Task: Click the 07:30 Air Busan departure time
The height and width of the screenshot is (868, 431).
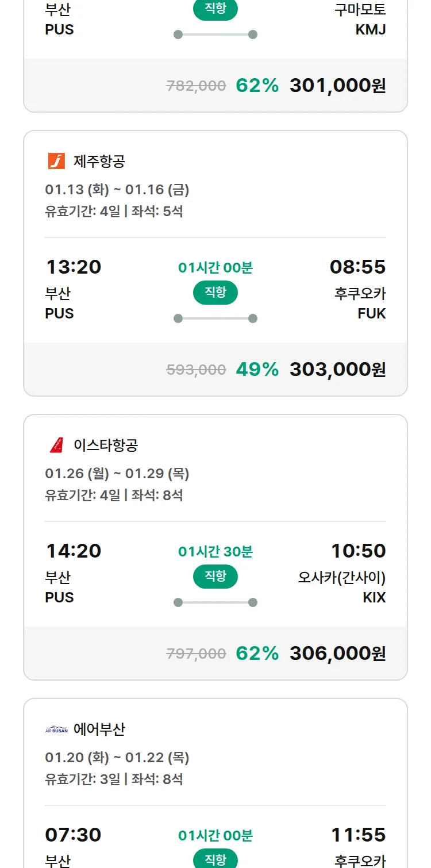Action: pyautogui.click(x=74, y=835)
